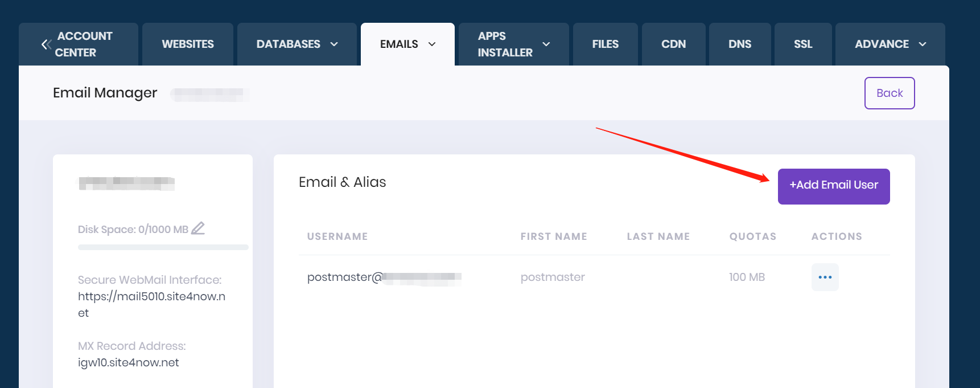The height and width of the screenshot is (388, 980).
Task: Expand the Databases dropdown chevron
Action: pyautogui.click(x=334, y=44)
